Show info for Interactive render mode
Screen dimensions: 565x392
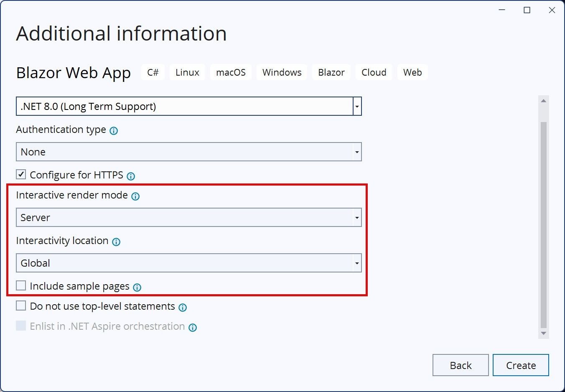pyautogui.click(x=135, y=196)
